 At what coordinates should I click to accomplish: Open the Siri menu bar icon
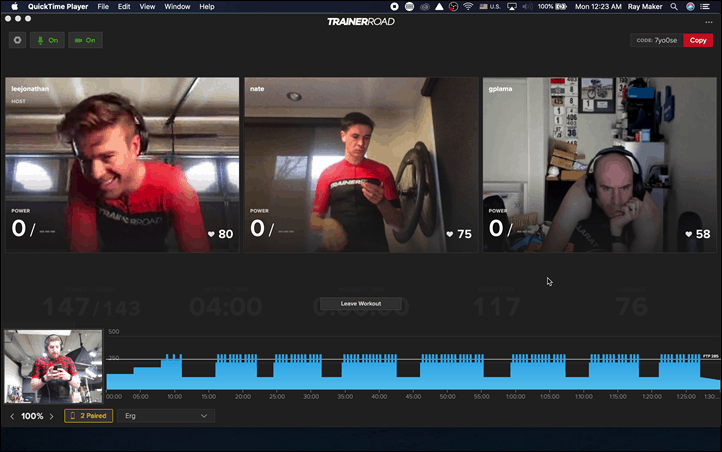click(x=690, y=6)
